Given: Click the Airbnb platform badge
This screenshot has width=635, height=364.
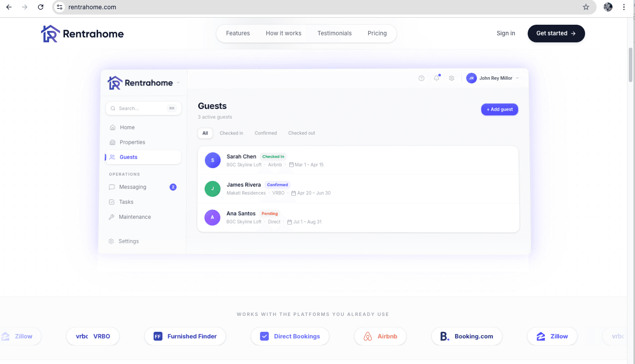Looking at the screenshot, I should click(380, 336).
